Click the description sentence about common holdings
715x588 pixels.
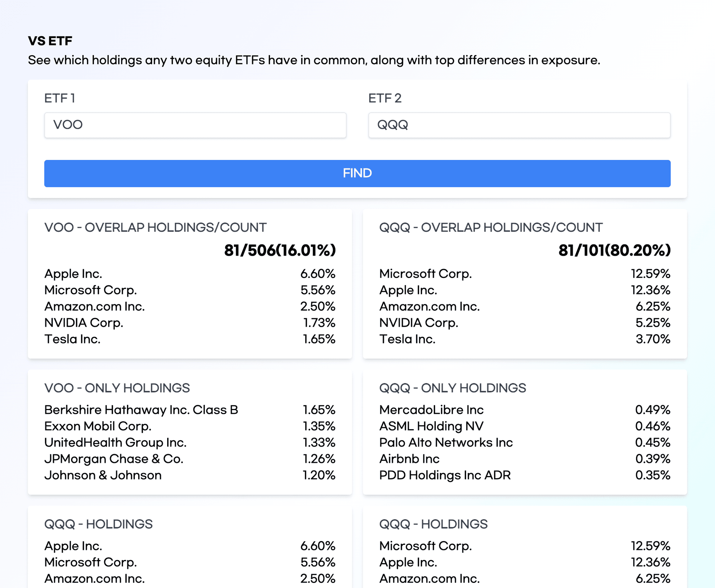314,60
